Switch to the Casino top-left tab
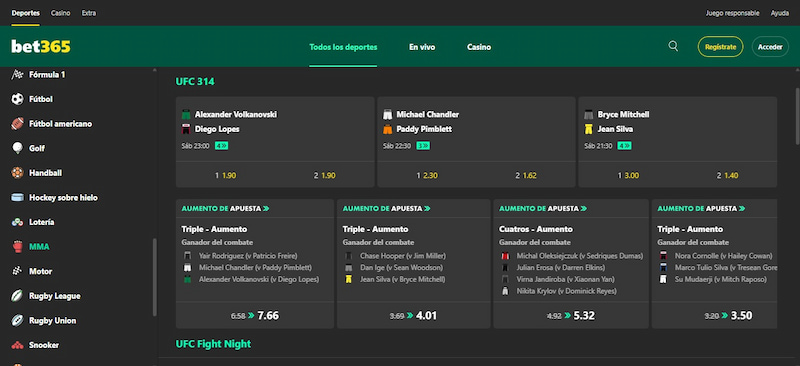 pos(61,13)
